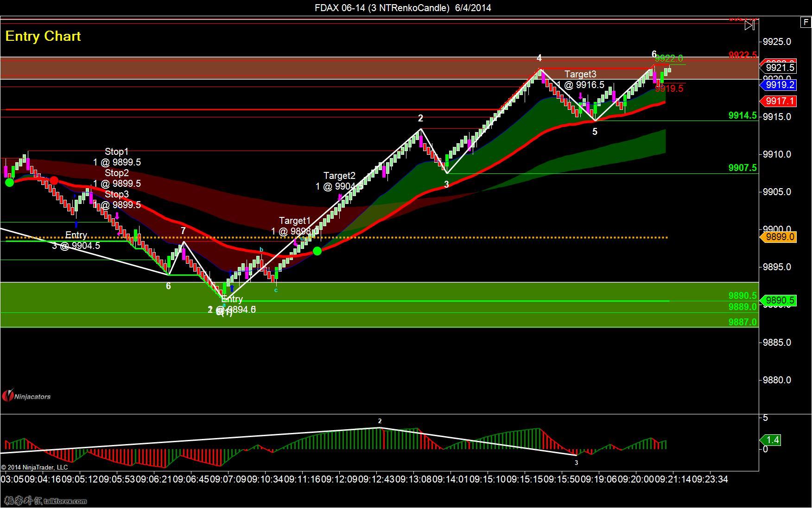812x508 pixels.
Task: Click the red dot on moving average line
Action: click(x=54, y=181)
